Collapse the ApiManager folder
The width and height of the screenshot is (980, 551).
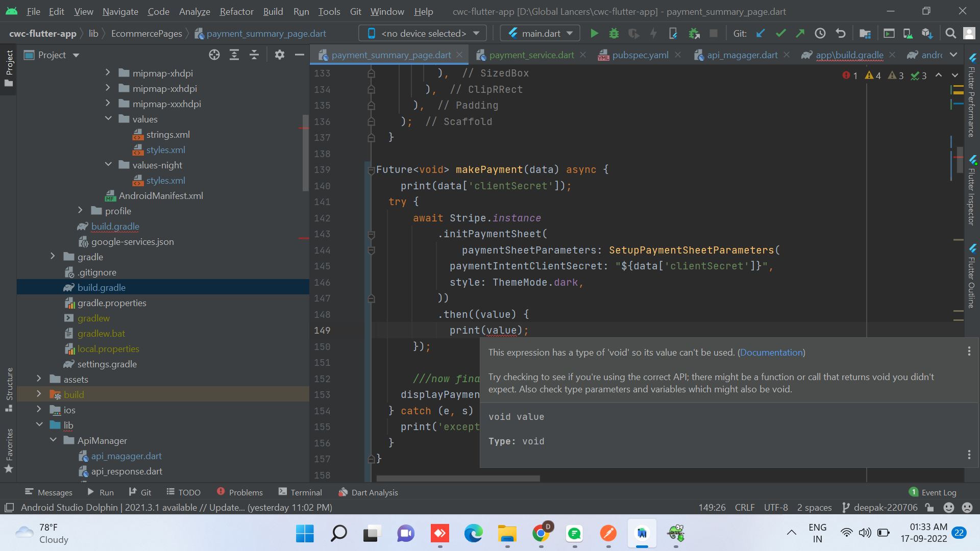(53, 440)
